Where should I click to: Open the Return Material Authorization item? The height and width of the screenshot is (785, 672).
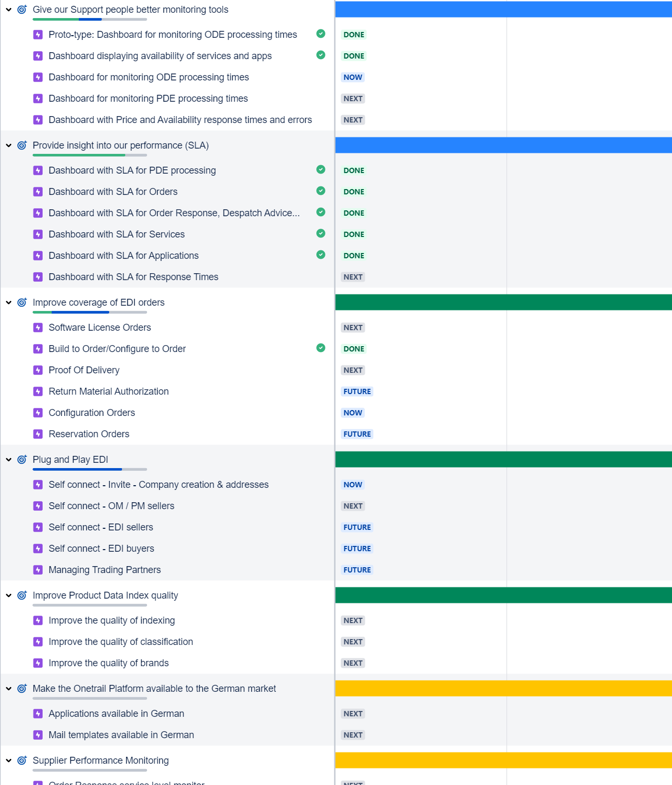coord(109,391)
